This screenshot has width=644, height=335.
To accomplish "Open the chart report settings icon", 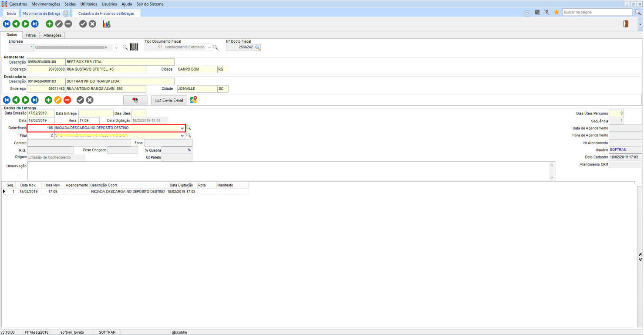I will [107, 24].
